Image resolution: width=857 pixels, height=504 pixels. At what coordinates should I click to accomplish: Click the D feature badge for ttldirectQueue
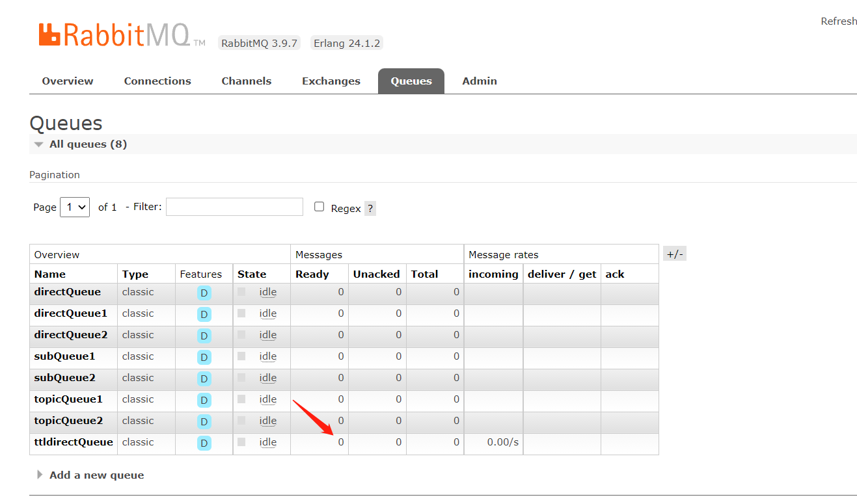204,444
